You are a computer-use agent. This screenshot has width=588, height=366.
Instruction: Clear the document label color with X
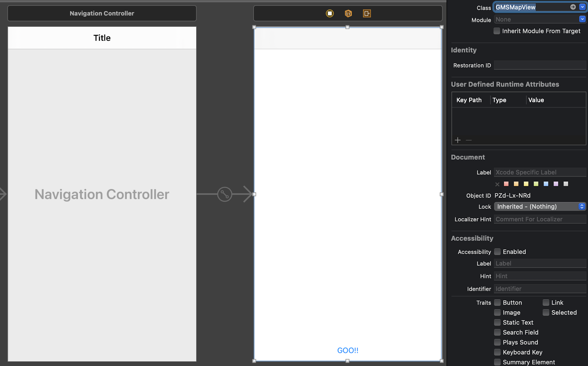point(497,184)
